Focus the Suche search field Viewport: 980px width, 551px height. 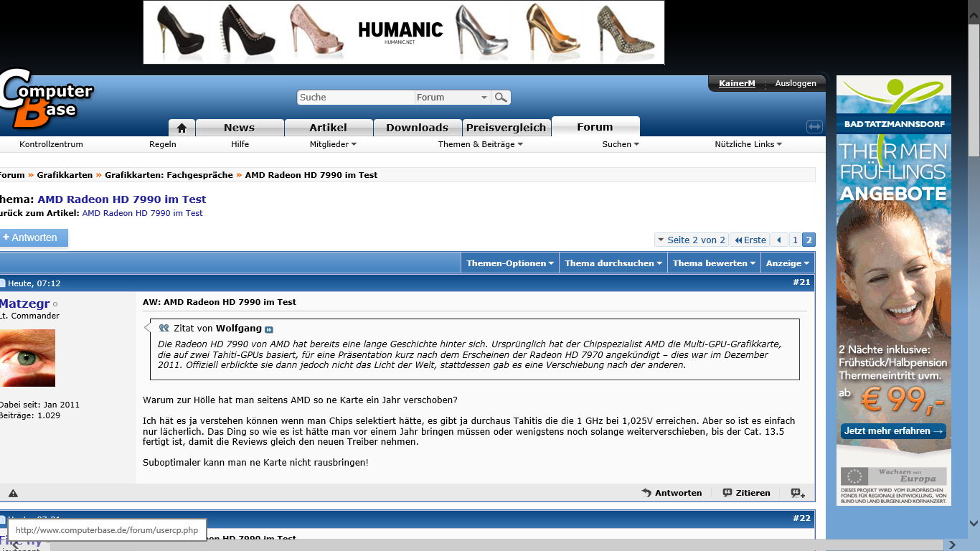pyautogui.click(x=356, y=97)
